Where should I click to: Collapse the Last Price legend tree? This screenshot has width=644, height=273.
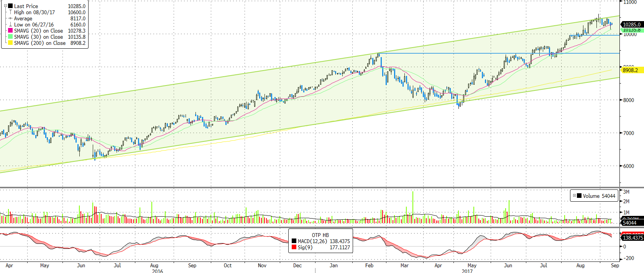click(x=5, y=6)
